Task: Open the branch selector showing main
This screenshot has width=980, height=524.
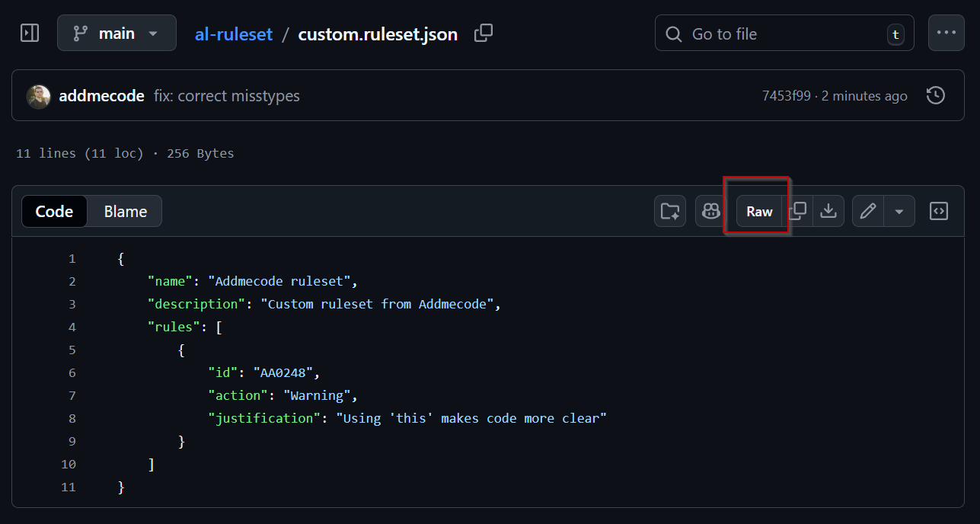Action: 117,33
